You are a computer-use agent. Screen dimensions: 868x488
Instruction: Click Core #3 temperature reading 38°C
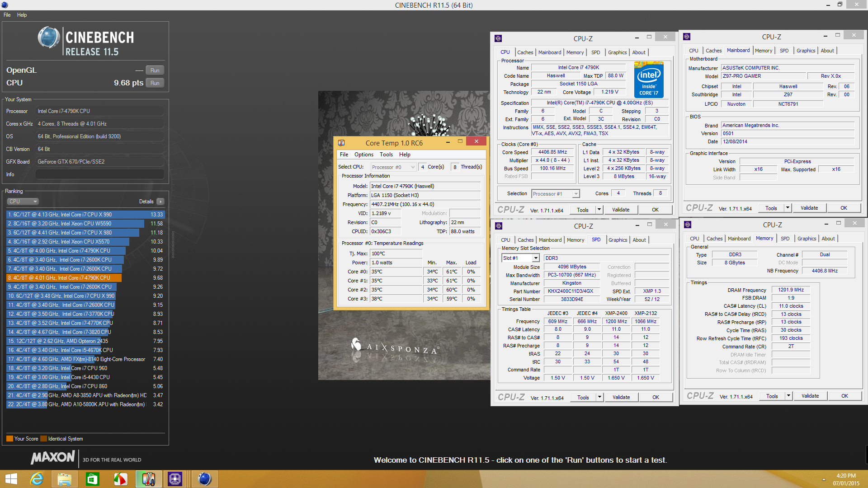point(396,299)
